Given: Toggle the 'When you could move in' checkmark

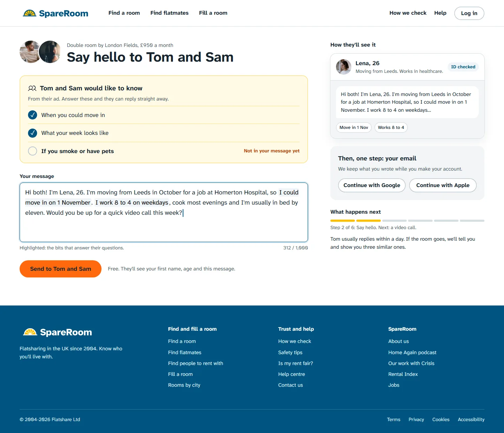Looking at the screenshot, I should [x=33, y=115].
